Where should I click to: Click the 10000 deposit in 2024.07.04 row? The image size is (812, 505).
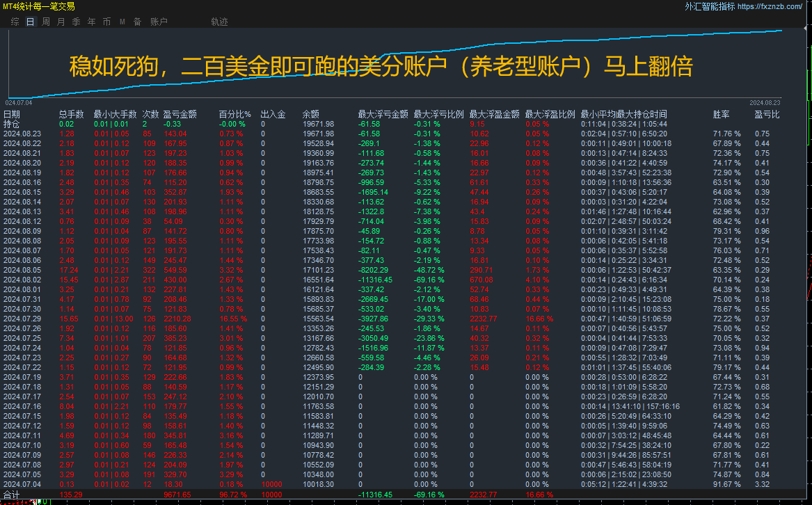pos(272,484)
